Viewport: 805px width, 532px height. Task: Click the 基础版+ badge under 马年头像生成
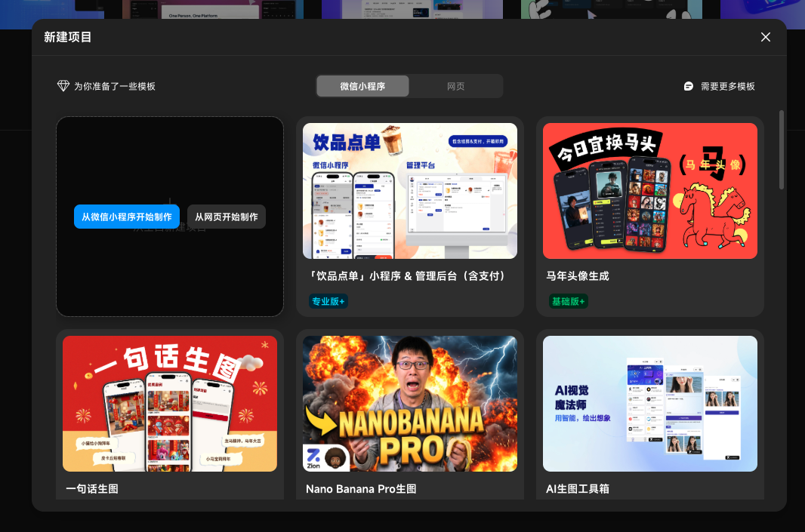coord(568,301)
